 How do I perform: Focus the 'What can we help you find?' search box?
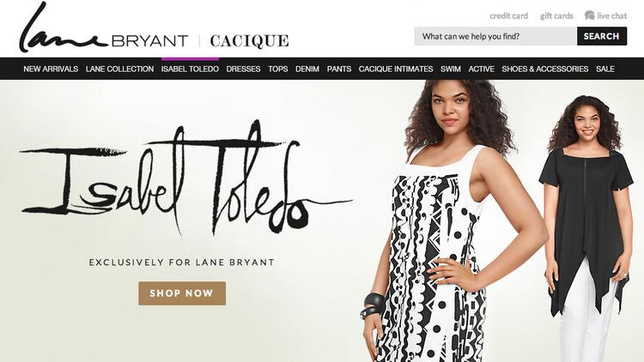[x=495, y=36]
